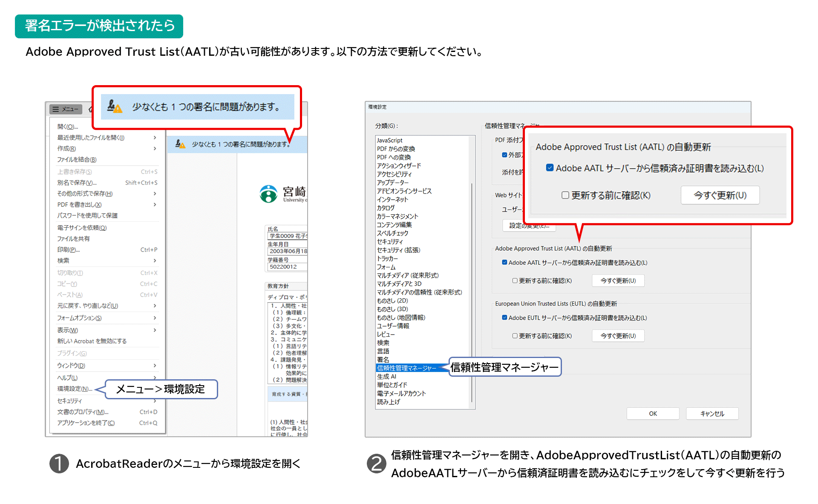Toggle Adobe EUTL server certificate loading checkbox

point(504,318)
